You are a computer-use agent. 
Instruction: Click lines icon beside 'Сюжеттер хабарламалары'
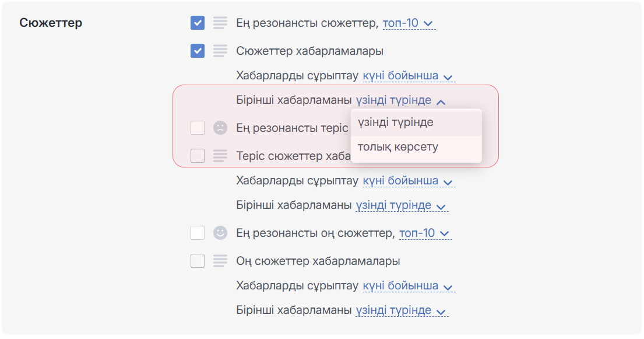(220, 51)
